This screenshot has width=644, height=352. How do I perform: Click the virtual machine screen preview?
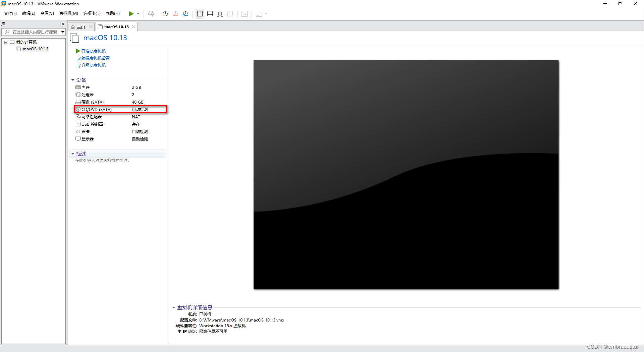(x=406, y=174)
